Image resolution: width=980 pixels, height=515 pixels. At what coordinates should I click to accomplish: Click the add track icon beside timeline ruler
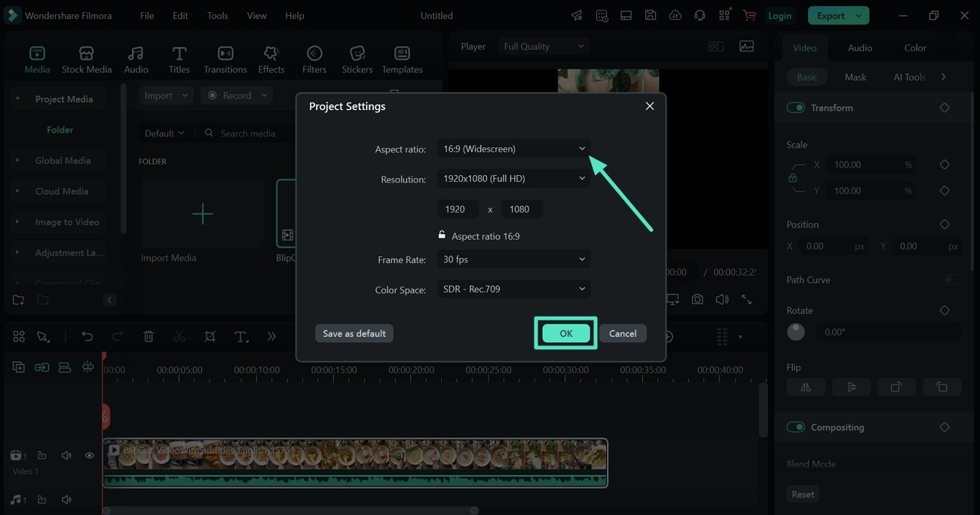19,367
